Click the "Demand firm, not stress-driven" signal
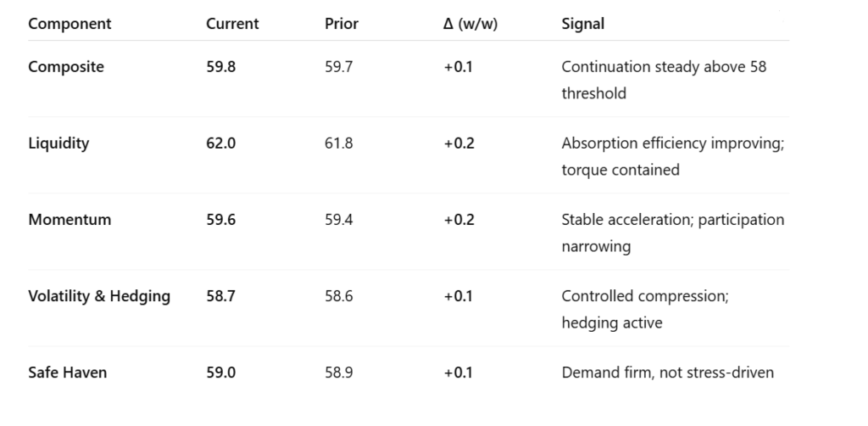This screenshot has height=426, width=868. 667,373
